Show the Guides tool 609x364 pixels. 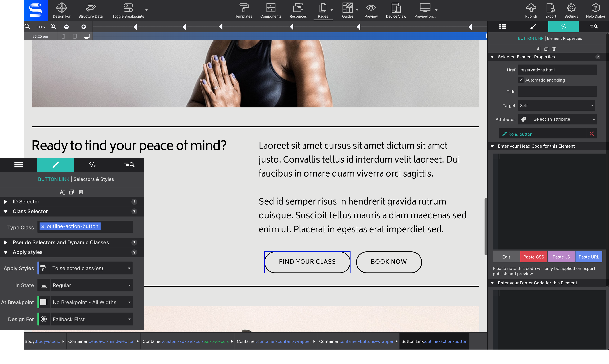coord(348,10)
